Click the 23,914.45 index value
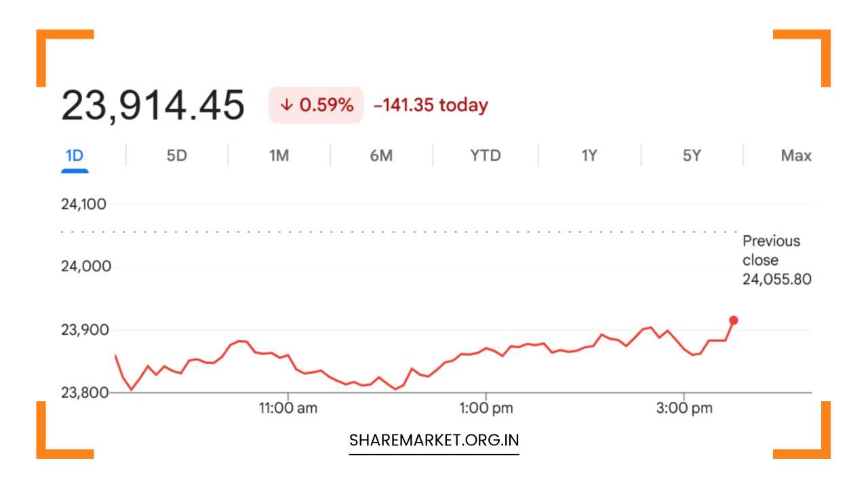 (153, 106)
